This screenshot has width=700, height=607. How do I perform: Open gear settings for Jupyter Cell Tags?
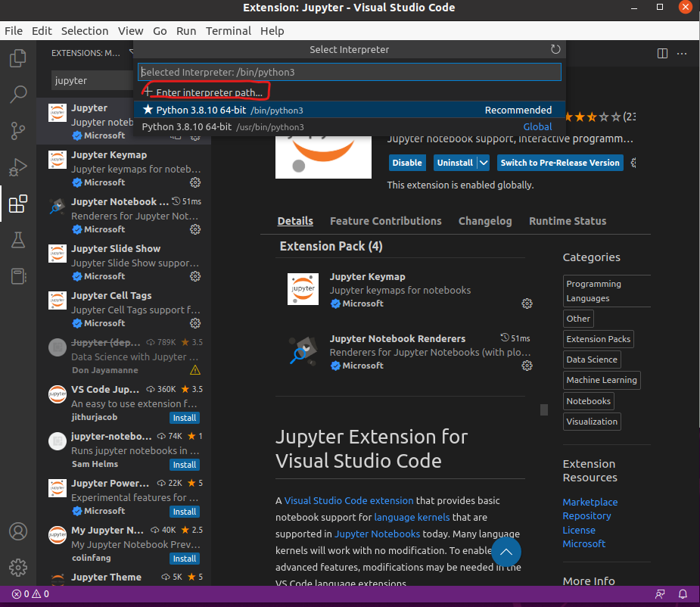(x=195, y=323)
